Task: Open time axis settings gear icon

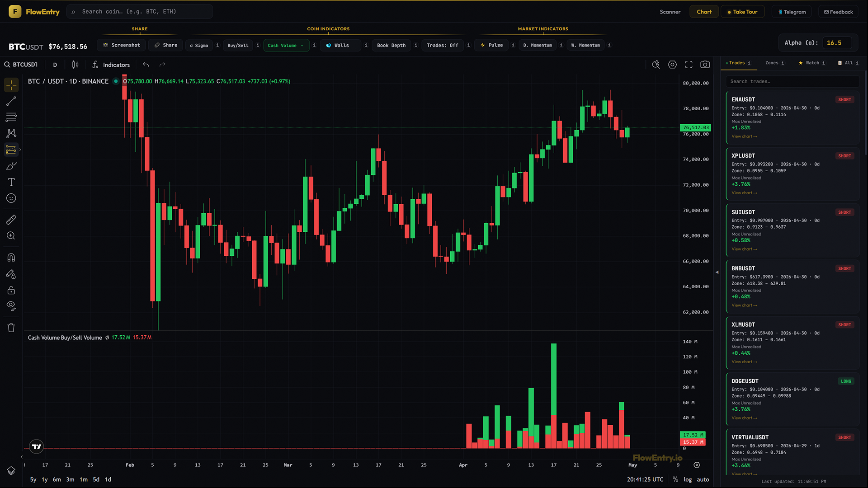Action: (697, 465)
